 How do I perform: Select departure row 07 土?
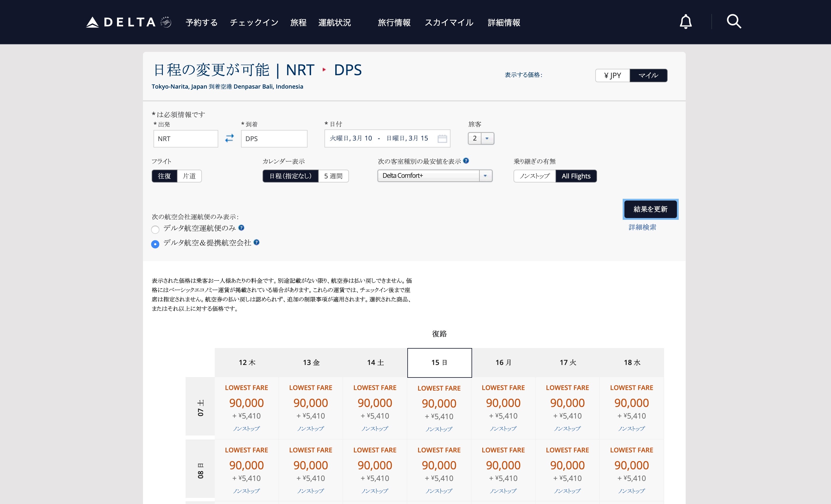click(x=200, y=407)
